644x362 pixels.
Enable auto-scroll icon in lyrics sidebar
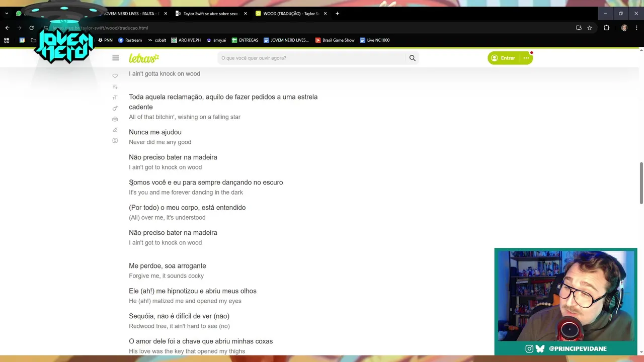point(115,141)
